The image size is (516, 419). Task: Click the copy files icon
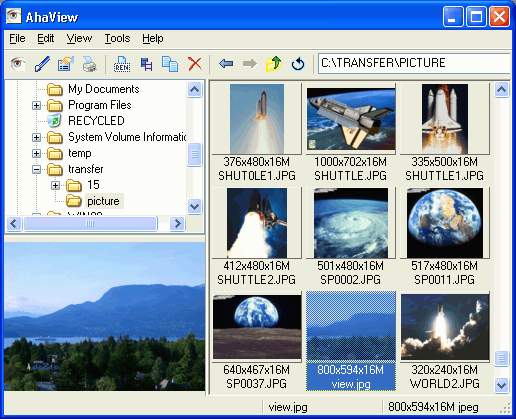click(170, 64)
